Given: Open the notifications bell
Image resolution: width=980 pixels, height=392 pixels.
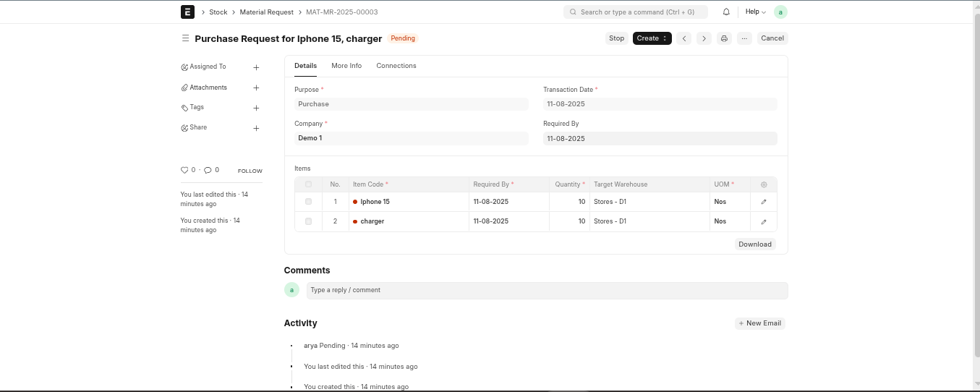Looking at the screenshot, I should point(726,12).
